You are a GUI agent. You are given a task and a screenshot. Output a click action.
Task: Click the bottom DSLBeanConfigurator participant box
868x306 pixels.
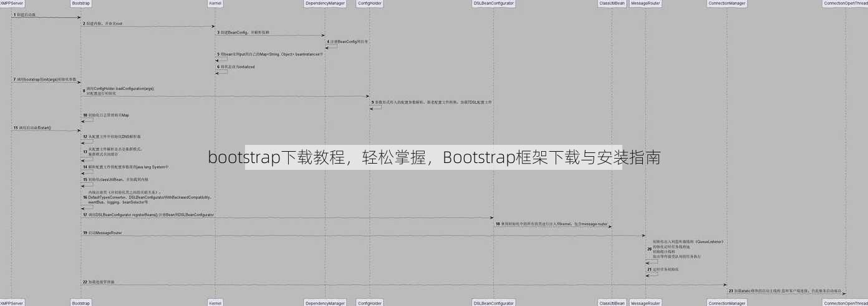(493, 302)
